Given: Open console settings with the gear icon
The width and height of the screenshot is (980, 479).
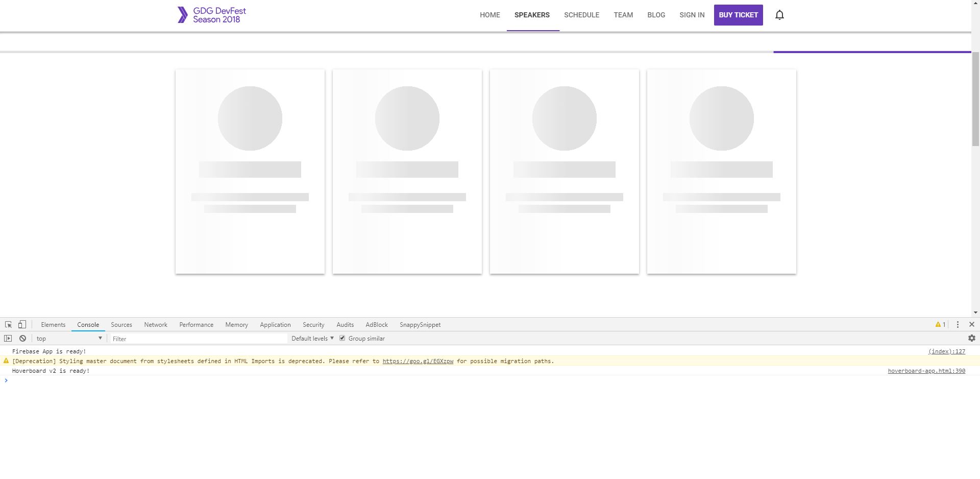Looking at the screenshot, I should tap(971, 338).
